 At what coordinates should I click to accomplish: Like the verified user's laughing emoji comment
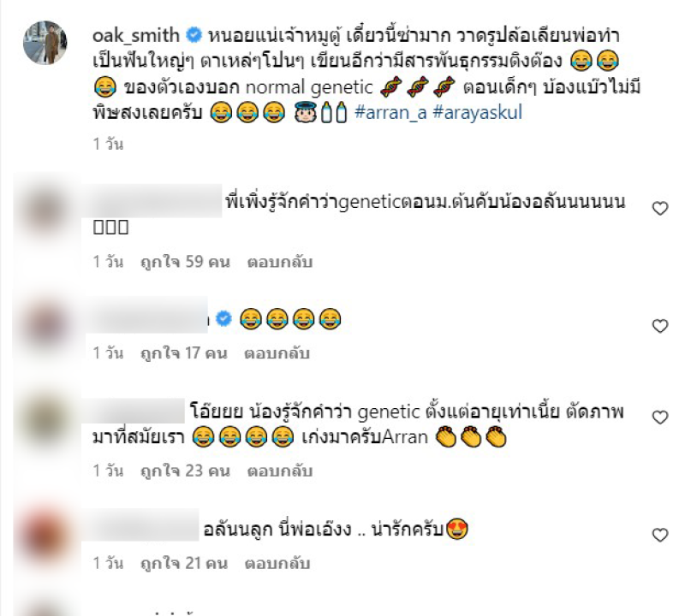coord(659,326)
